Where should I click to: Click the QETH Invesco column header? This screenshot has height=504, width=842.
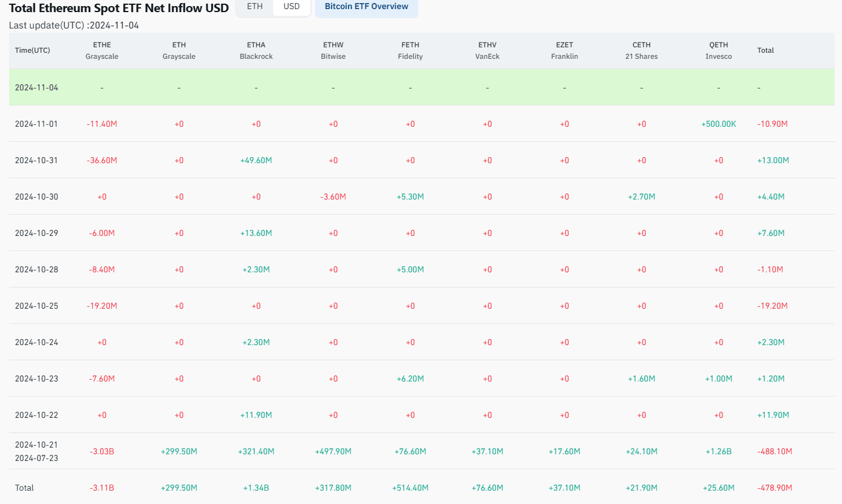[718, 50]
